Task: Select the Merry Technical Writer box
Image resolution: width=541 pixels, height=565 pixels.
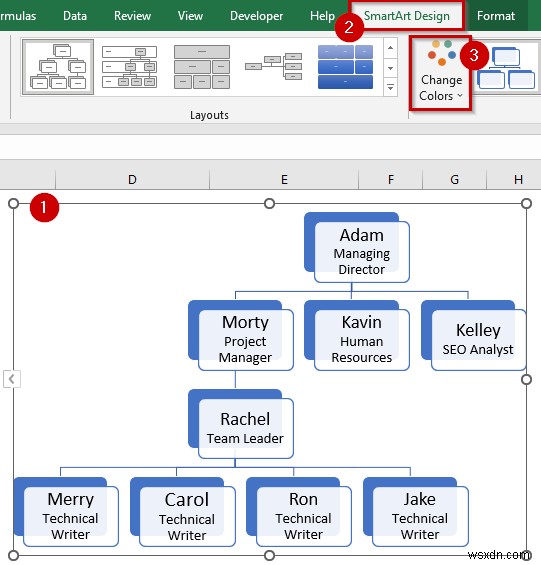Action: [x=71, y=516]
